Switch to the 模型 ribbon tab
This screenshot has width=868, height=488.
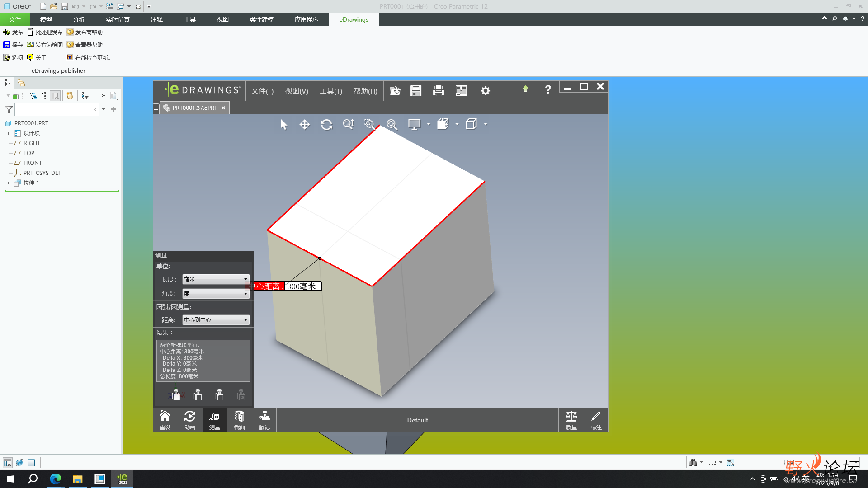pos(46,19)
